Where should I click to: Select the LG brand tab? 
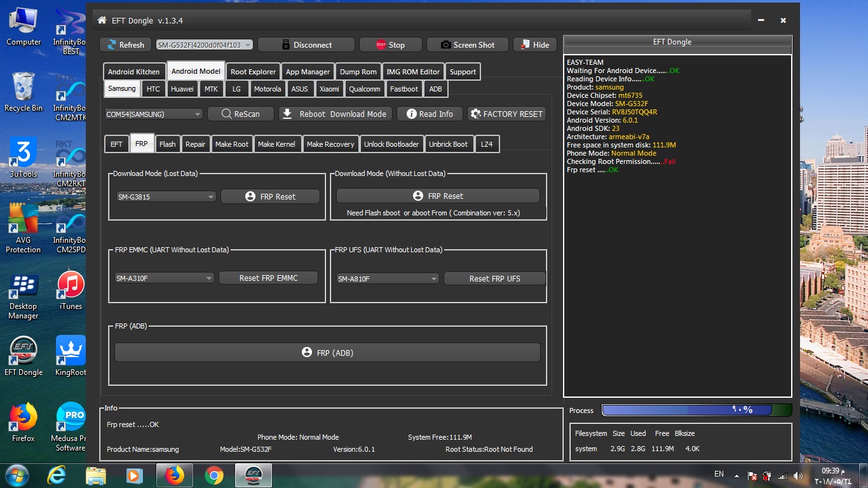point(236,89)
